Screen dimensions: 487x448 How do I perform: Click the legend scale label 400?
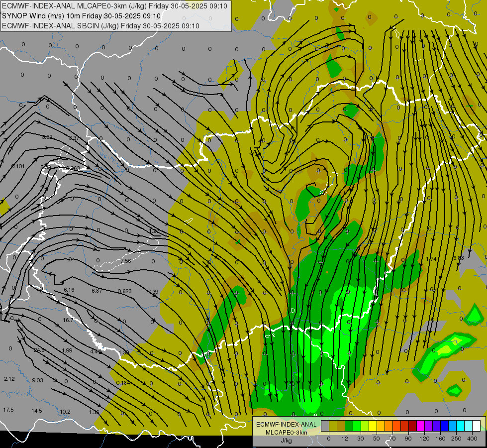pyautogui.click(x=472, y=439)
